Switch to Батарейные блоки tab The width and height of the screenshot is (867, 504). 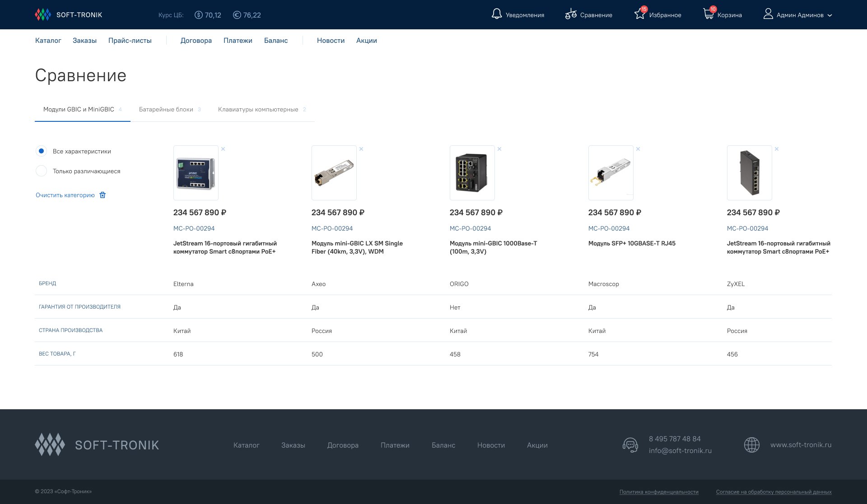click(x=166, y=110)
